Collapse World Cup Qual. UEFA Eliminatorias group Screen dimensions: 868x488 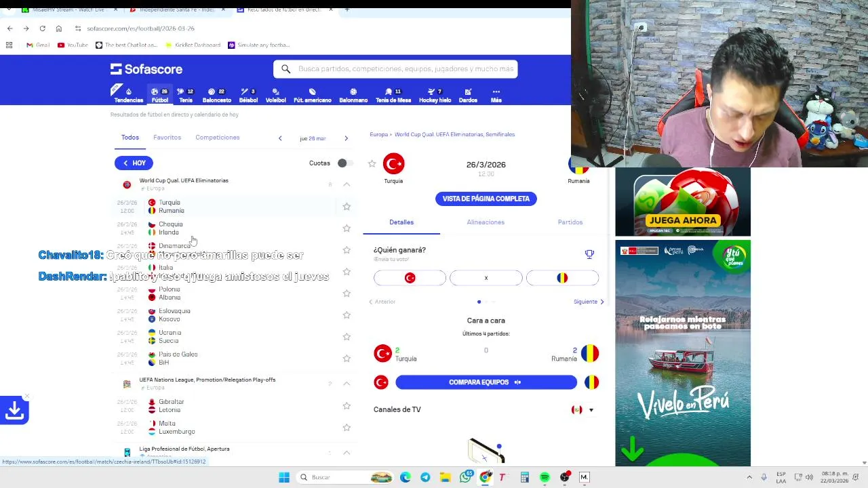pyautogui.click(x=347, y=184)
